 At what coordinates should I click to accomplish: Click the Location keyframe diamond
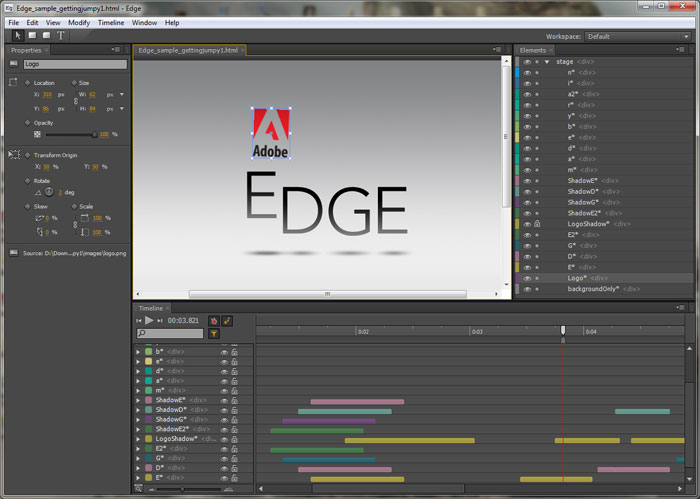pyautogui.click(x=28, y=83)
